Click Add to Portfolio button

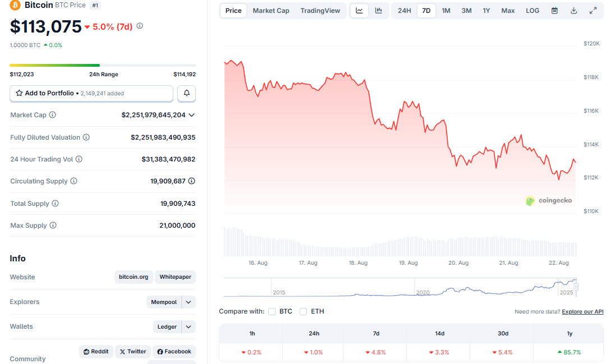click(91, 93)
